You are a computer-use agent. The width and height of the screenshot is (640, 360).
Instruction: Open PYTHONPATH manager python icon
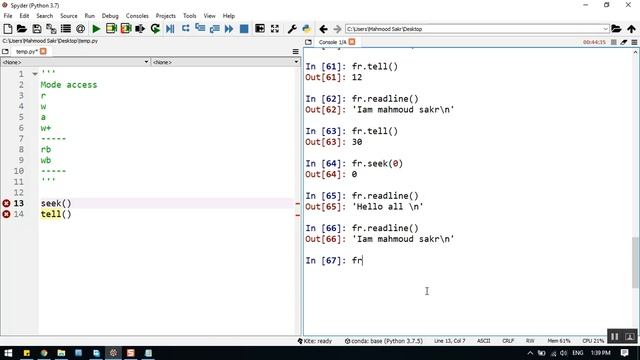click(x=307, y=29)
